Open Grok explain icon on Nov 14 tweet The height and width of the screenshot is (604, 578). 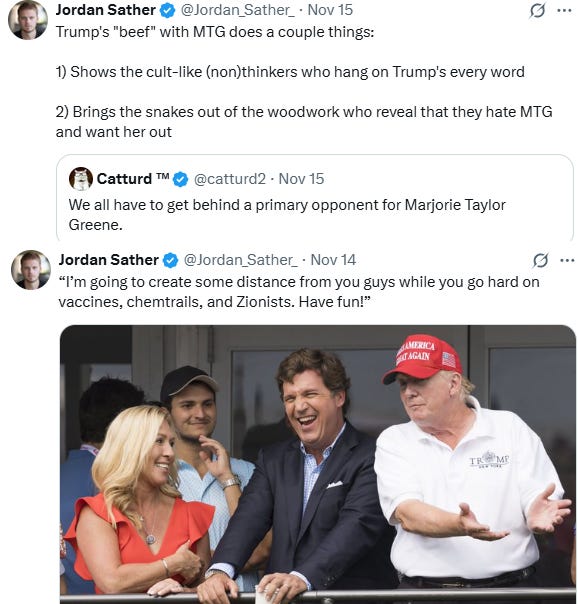[540, 261]
